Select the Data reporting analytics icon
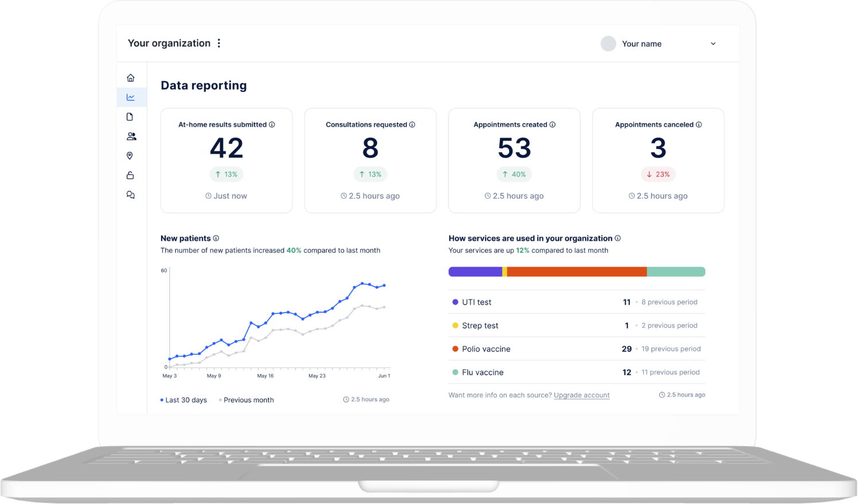 pyautogui.click(x=131, y=97)
